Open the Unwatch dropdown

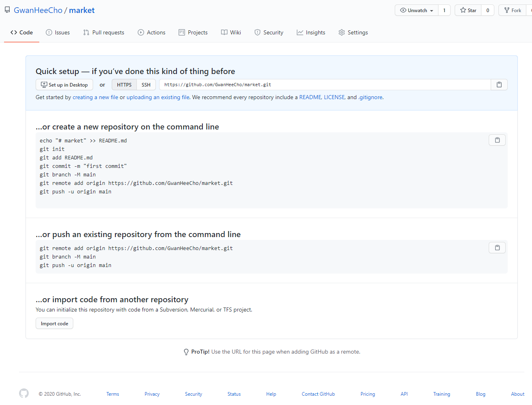417,11
